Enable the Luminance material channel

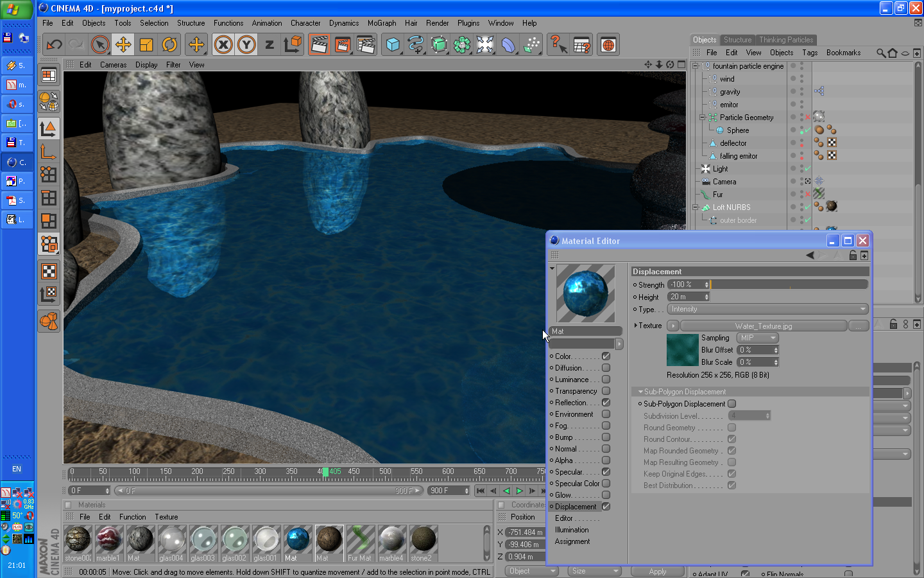click(x=606, y=380)
